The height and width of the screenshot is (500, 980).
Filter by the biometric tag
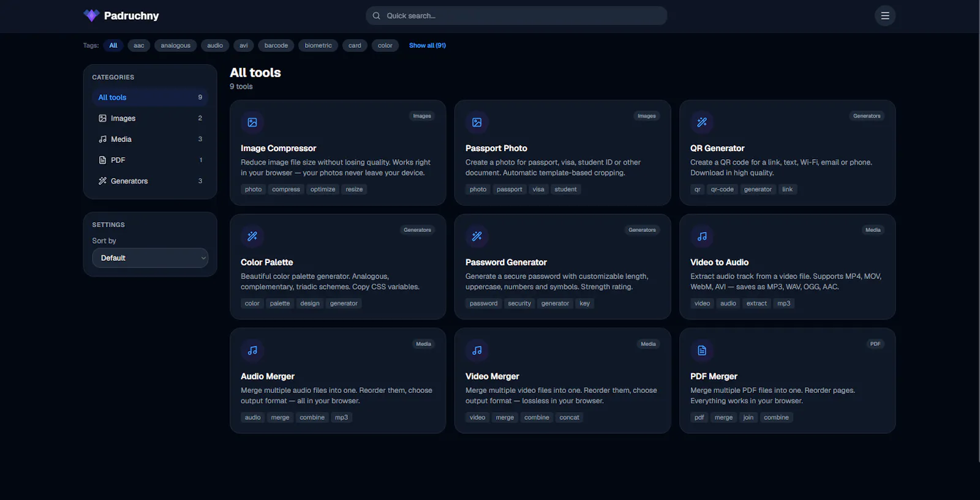pos(318,45)
